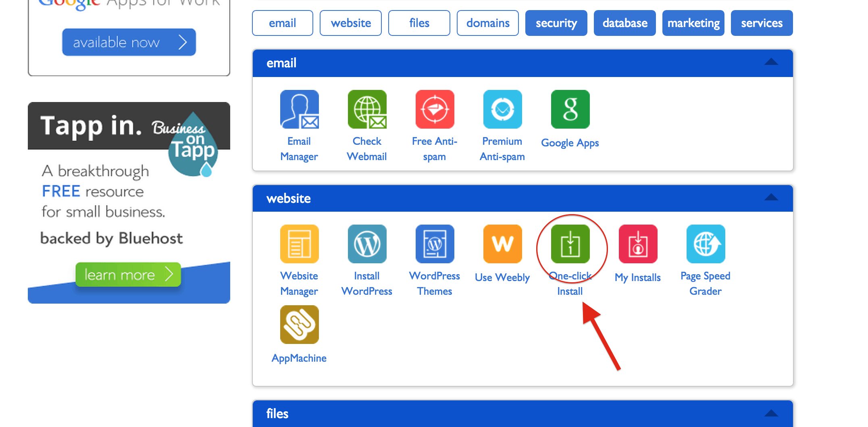Select the email filter tab
Screen dimensions: 868x427
coord(283,23)
